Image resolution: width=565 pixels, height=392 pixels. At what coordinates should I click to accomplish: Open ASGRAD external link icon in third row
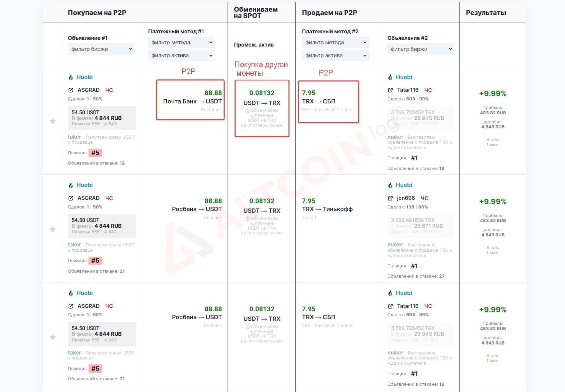point(71,306)
